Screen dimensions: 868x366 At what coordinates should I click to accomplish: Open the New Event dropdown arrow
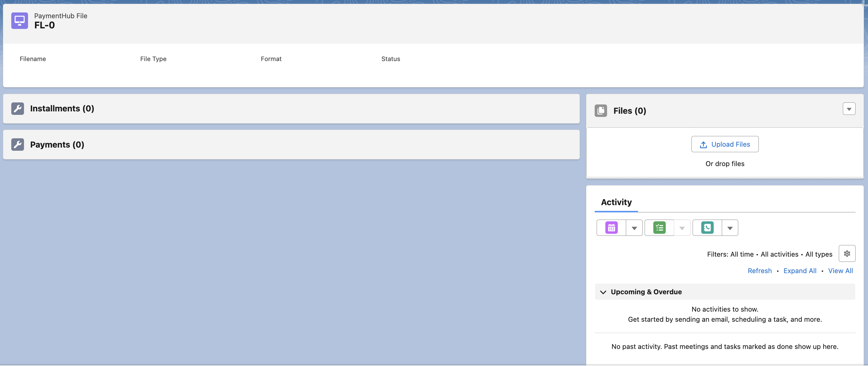[x=634, y=227]
